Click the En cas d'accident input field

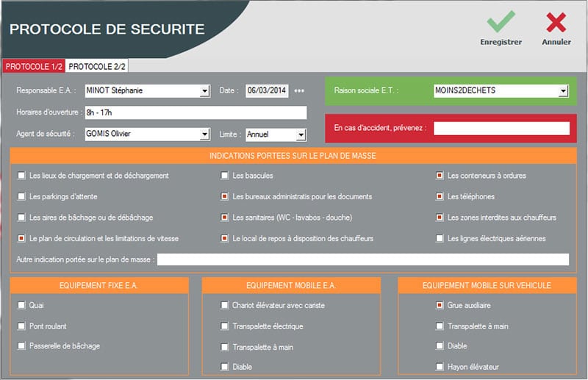click(x=501, y=129)
